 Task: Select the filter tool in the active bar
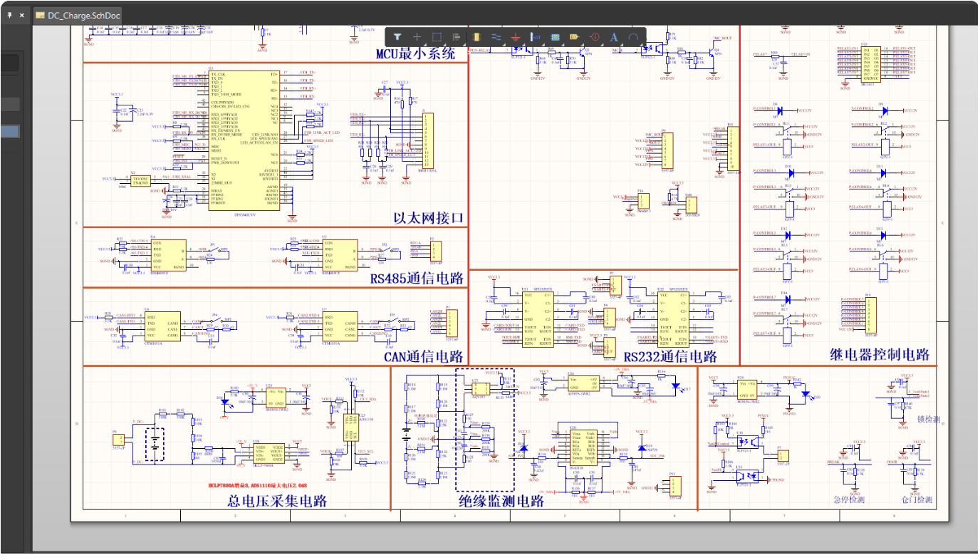point(397,37)
